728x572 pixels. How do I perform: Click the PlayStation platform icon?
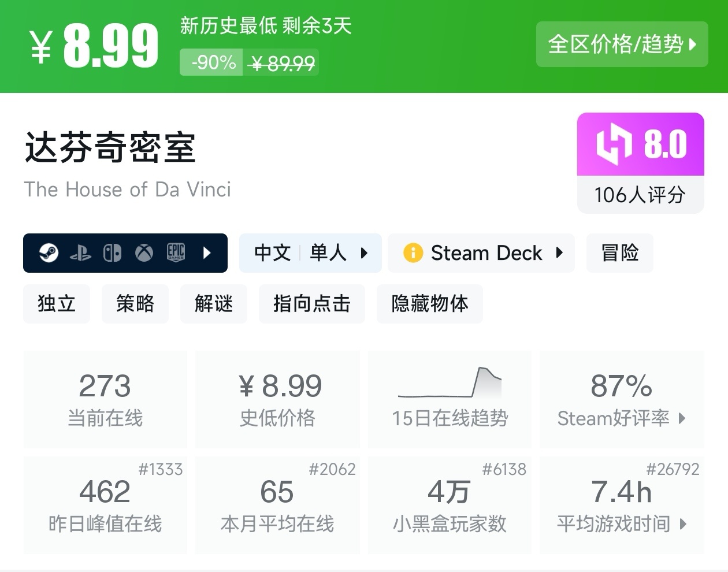click(80, 253)
